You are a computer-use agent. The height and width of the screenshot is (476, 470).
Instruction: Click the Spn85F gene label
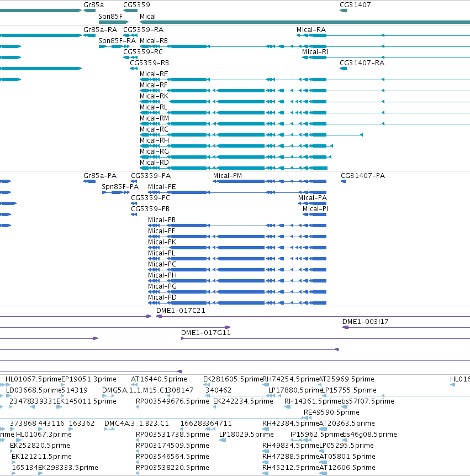(x=110, y=17)
